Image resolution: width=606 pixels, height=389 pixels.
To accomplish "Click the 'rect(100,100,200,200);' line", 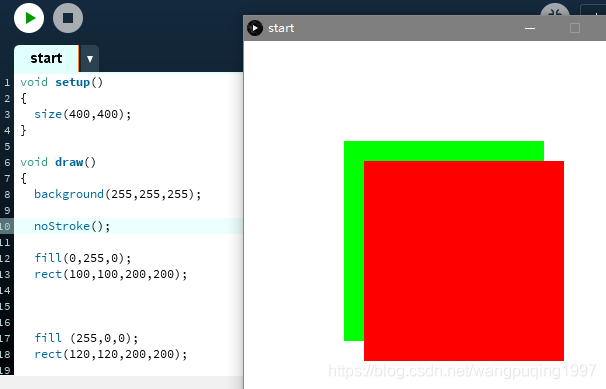I will point(111,274).
